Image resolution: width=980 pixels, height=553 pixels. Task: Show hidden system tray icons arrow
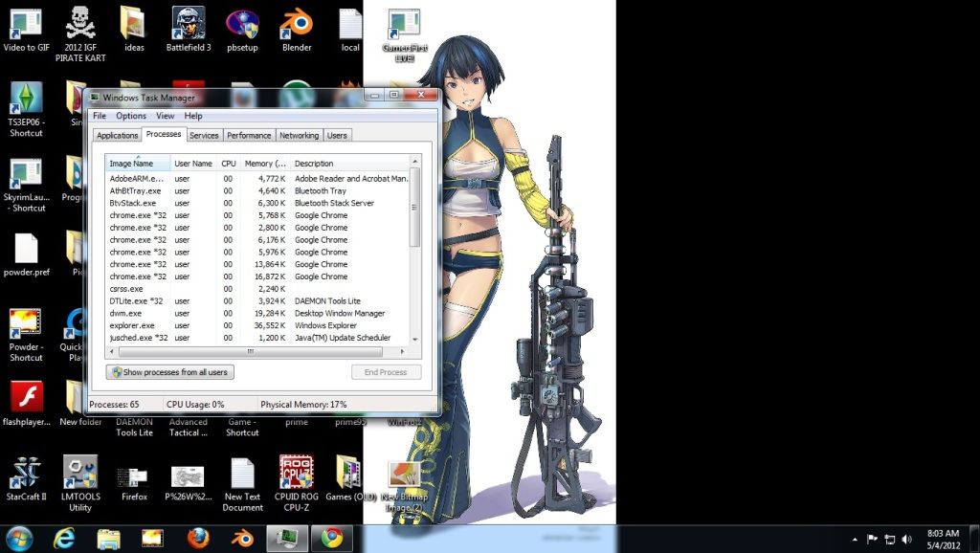coord(854,539)
